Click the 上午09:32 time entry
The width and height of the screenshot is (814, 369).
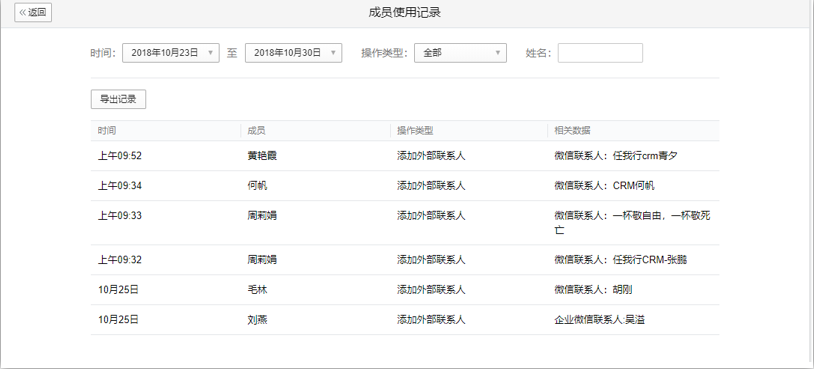point(119,259)
